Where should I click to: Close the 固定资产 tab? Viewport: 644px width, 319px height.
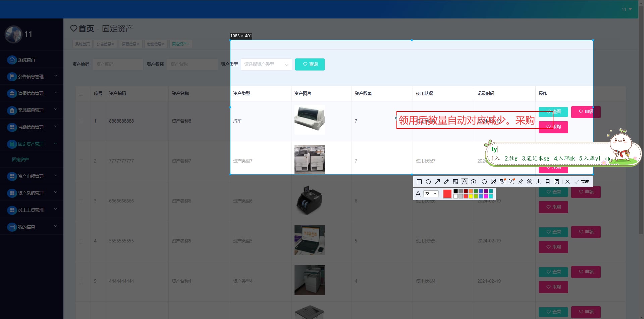pyautogui.click(x=189, y=44)
